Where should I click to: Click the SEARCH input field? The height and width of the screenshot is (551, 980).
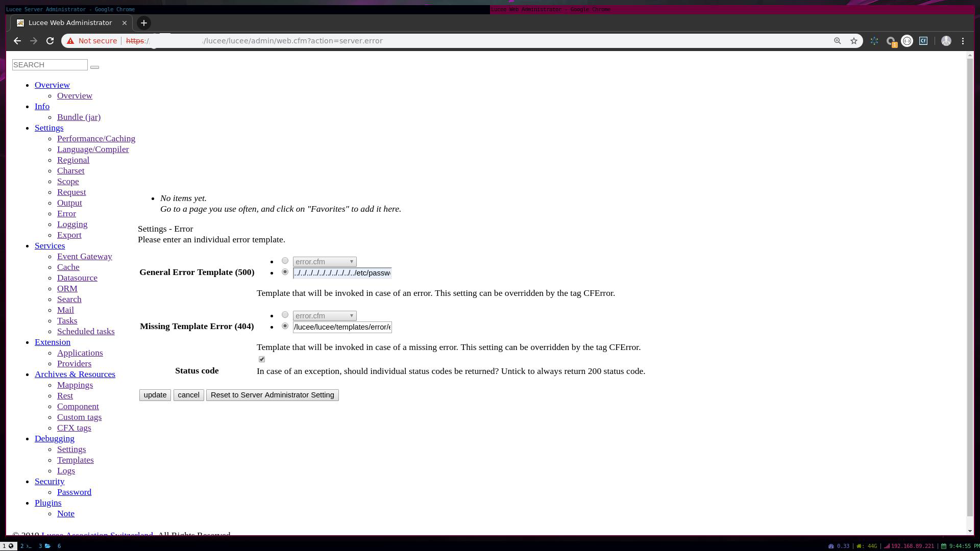tap(50, 65)
